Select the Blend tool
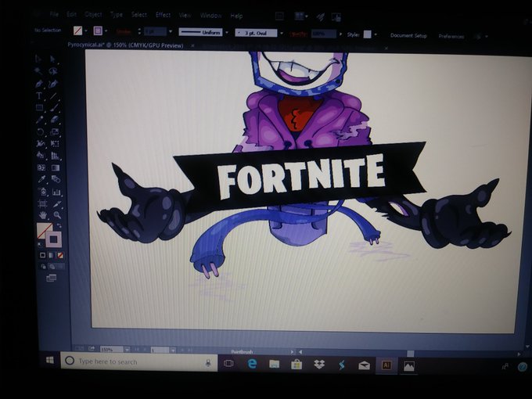 pyautogui.click(x=56, y=179)
